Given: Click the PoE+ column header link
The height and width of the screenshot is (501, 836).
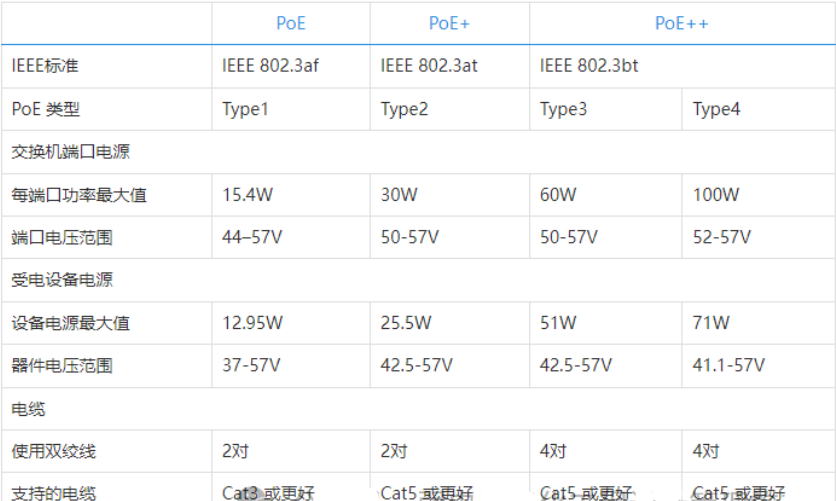Looking at the screenshot, I should click(x=449, y=23).
